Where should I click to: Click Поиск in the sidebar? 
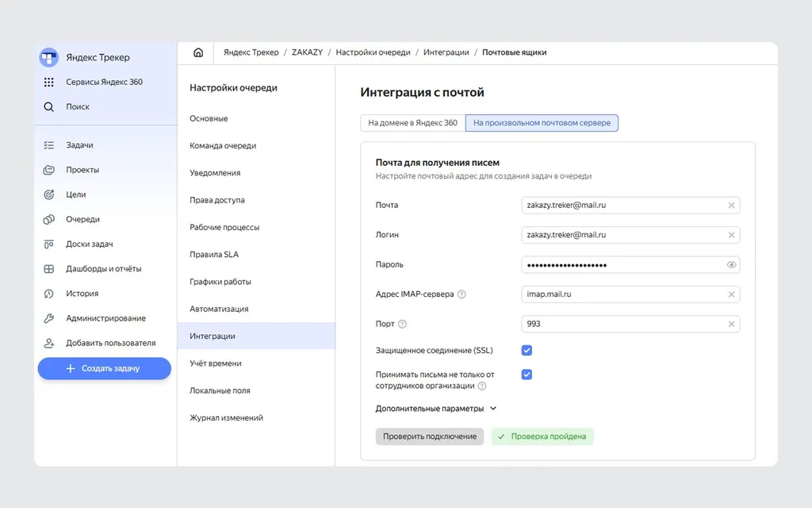point(78,107)
